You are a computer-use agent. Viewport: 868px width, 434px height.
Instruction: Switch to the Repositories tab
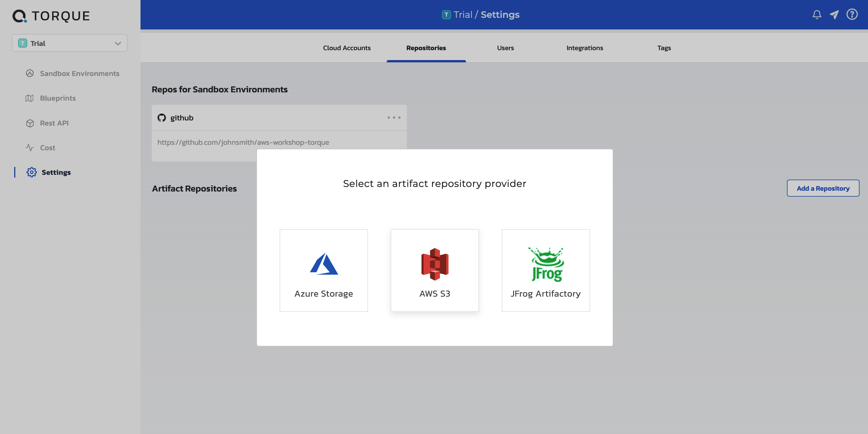[426, 48]
